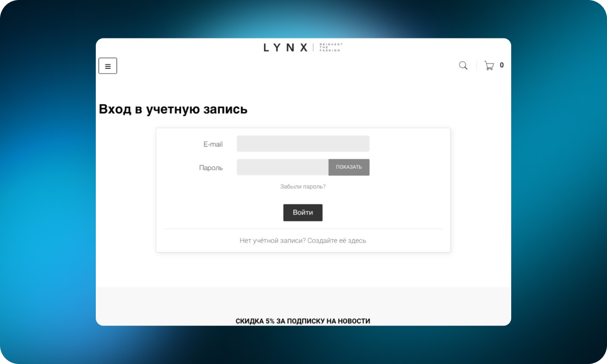Image resolution: width=607 pixels, height=364 pixels.
Task: Click the E-mail field label
Action: [213, 144]
